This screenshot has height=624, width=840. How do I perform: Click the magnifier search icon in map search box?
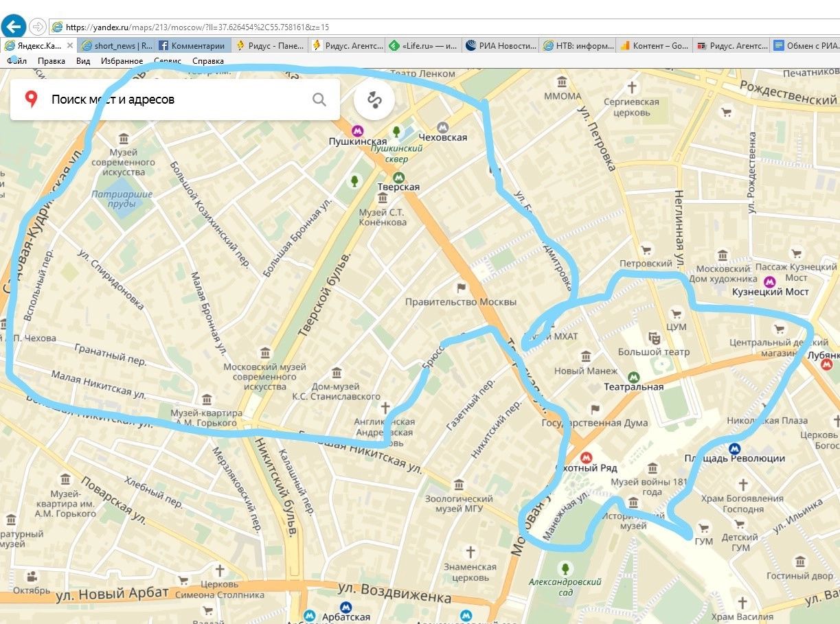tap(319, 100)
